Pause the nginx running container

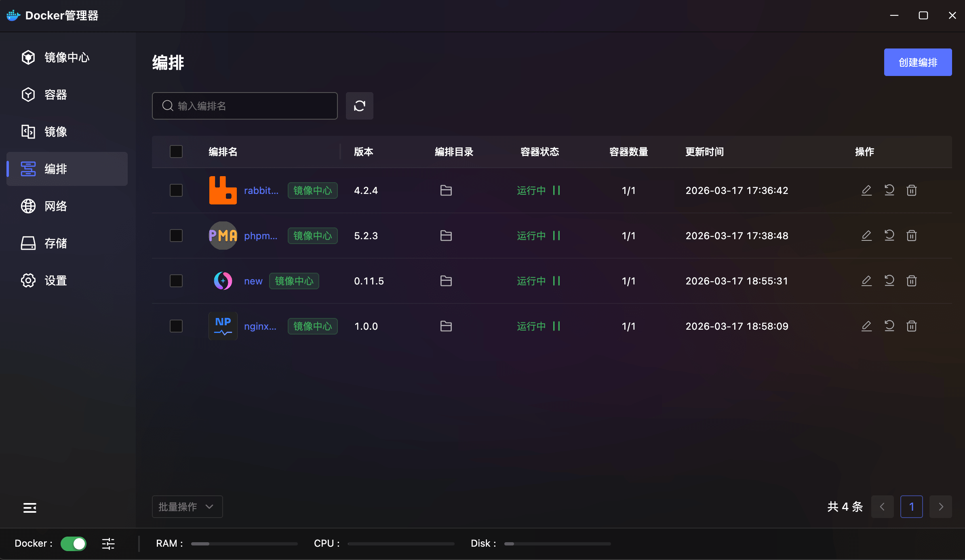click(x=556, y=326)
